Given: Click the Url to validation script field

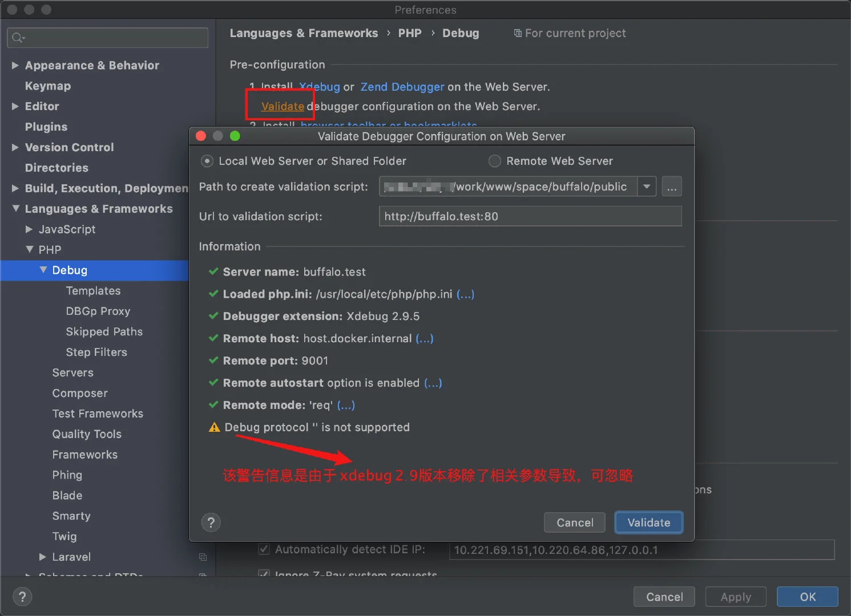Looking at the screenshot, I should 530,217.
